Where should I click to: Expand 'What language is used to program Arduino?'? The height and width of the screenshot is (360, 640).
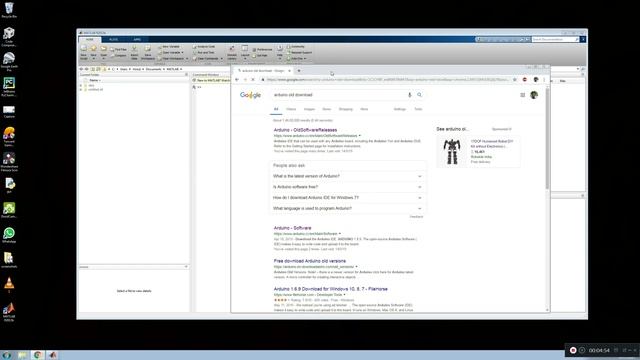coord(347,208)
